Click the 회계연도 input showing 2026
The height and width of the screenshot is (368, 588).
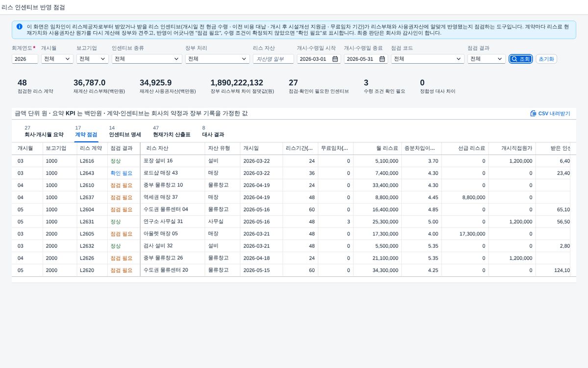(25, 59)
